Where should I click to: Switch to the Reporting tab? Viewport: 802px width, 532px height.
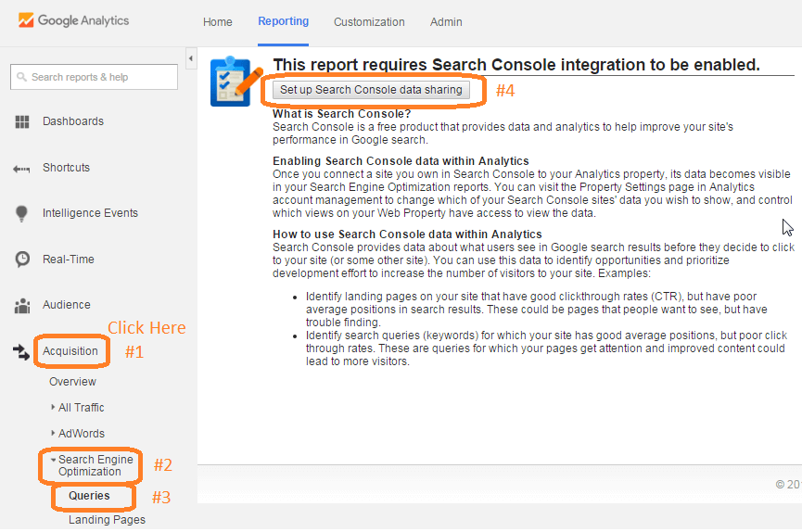click(284, 21)
